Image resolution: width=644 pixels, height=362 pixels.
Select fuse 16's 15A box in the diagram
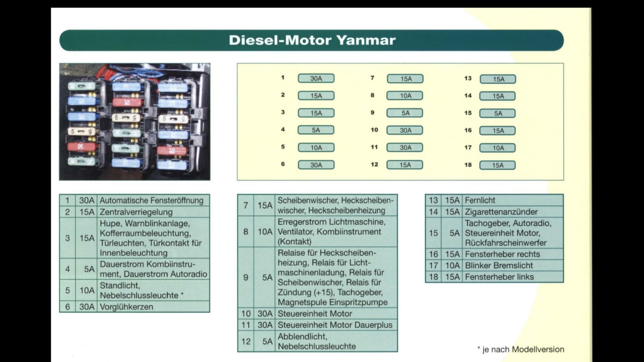pyautogui.click(x=497, y=131)
